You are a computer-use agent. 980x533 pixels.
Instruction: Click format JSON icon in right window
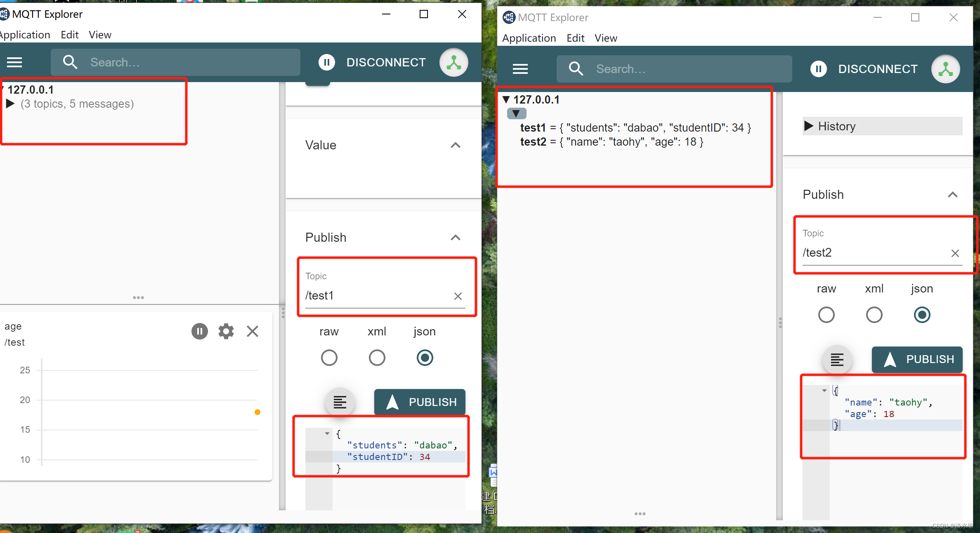point(837,359)
